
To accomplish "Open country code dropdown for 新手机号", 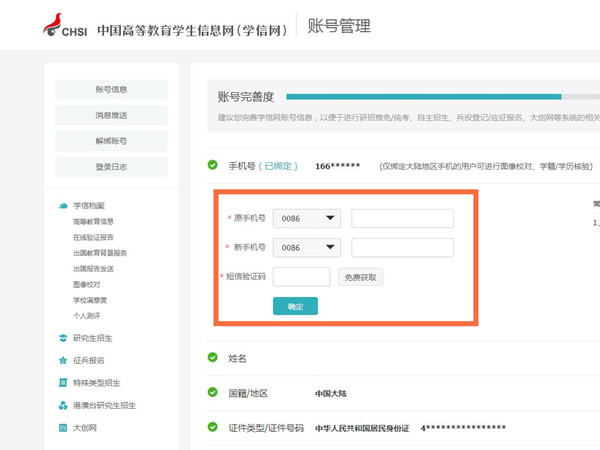I will [308, 247].
